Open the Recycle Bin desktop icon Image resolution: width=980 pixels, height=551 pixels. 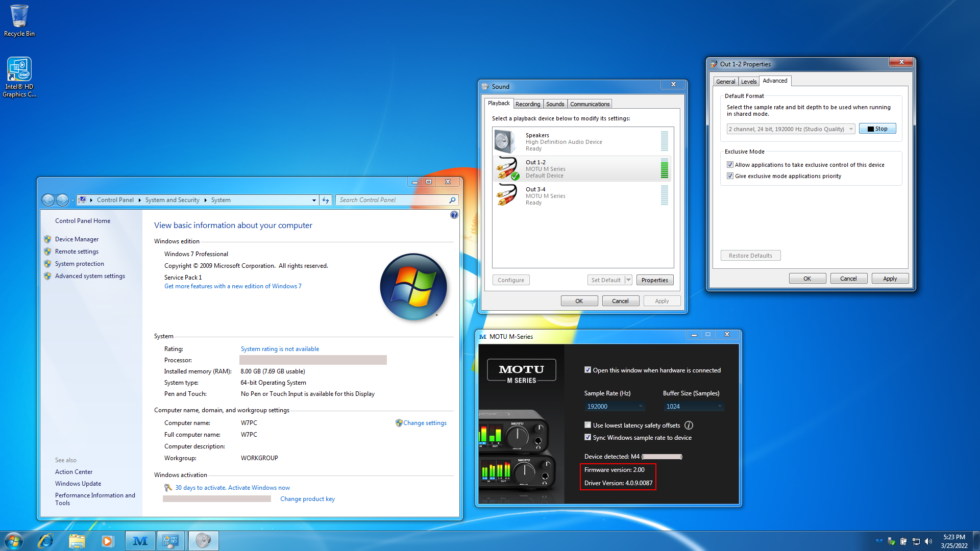pyautogui.click(x=19, y=20)
